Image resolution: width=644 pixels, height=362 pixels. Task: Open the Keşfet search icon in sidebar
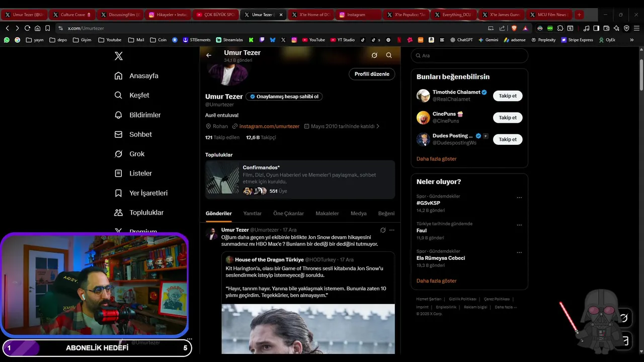(x=118, y=95)
